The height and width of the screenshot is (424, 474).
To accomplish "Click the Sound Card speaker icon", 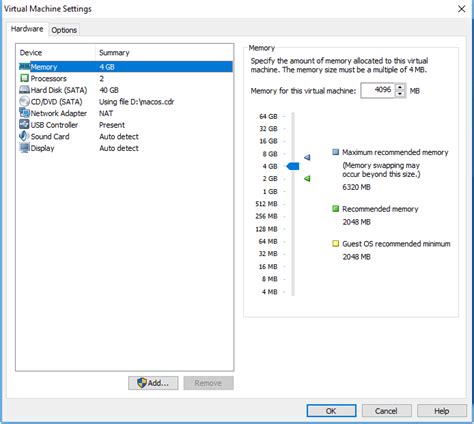I will pos(24,136).
